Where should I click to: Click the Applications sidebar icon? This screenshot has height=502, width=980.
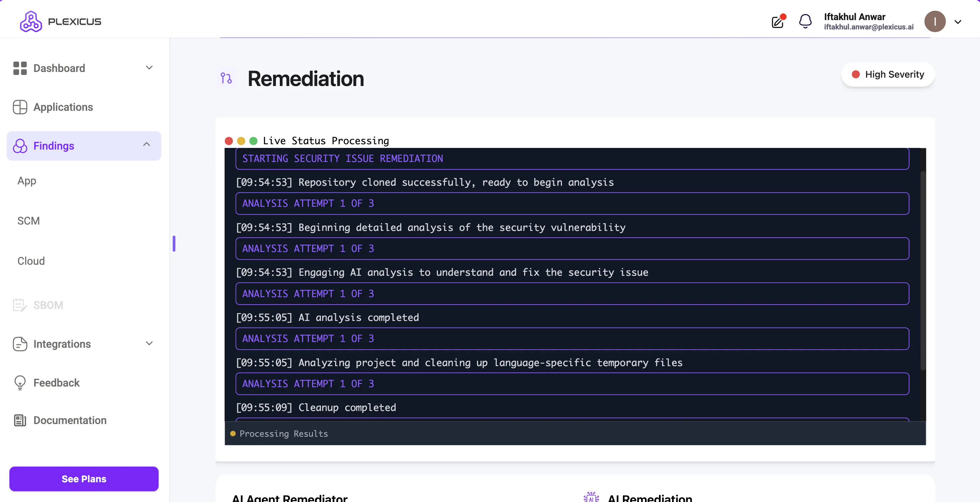[x=20, y=107]
